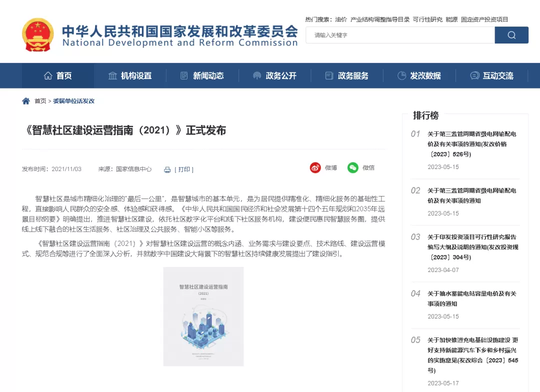Click the 首页 breadcrumb link
The width and height of the screenshot is (540, 392).
(x=40, y=101)
